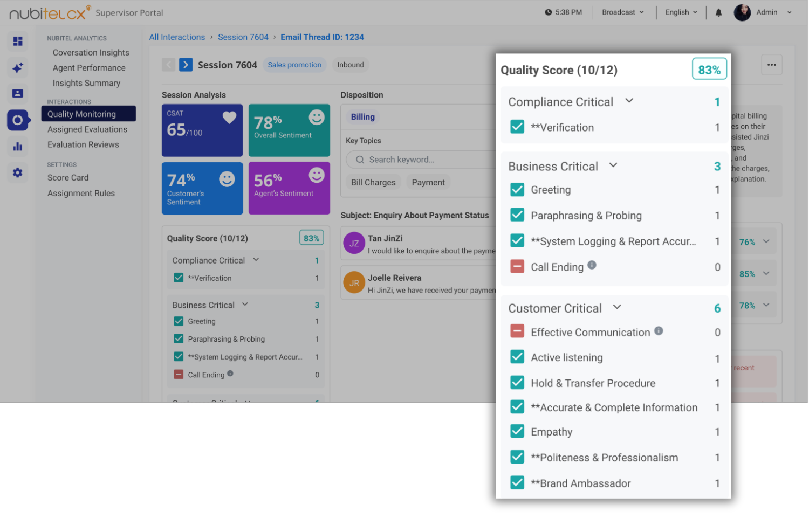Viewport: 809px width, 532px height.
Task: Open the English language dropdown
Action: [681, 12]
